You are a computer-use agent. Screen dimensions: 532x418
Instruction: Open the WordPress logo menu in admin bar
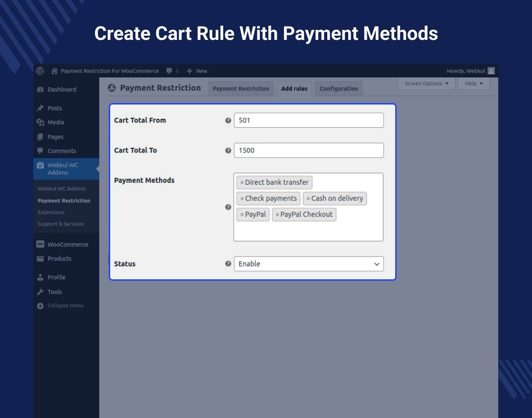tap(40, 71)
